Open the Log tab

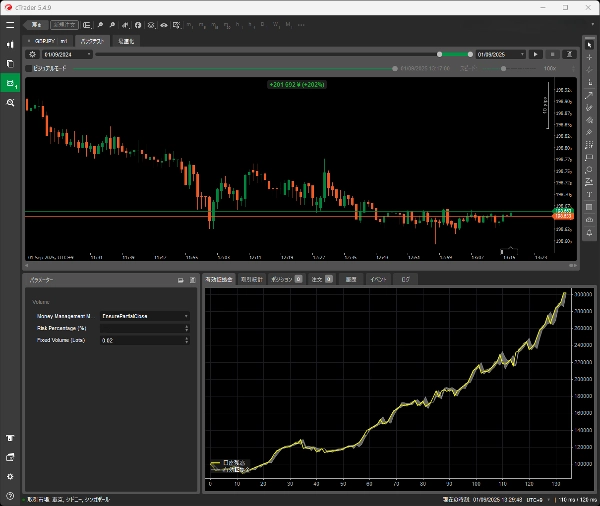pyautogui.click(x=406, y=279)
